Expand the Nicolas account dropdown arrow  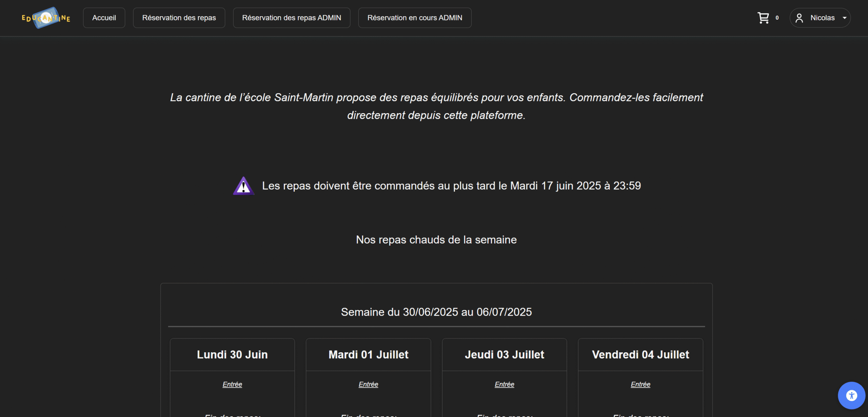(844, 18)
